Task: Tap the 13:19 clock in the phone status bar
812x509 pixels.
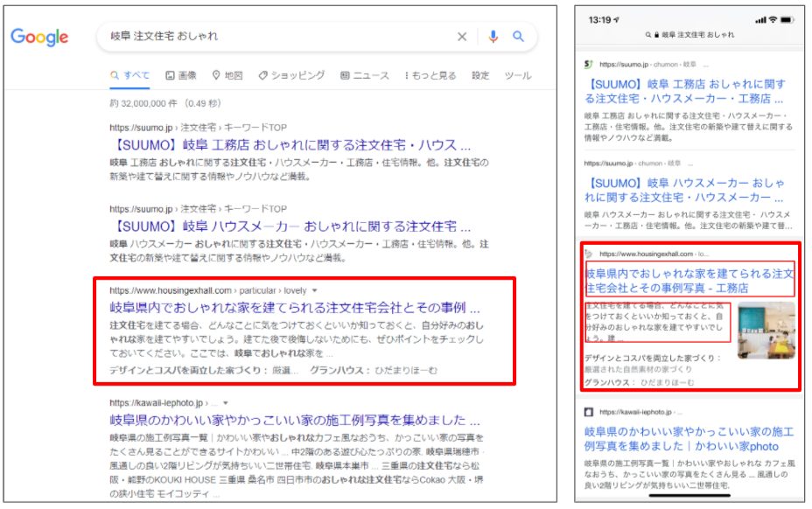Action: (599, 19)
